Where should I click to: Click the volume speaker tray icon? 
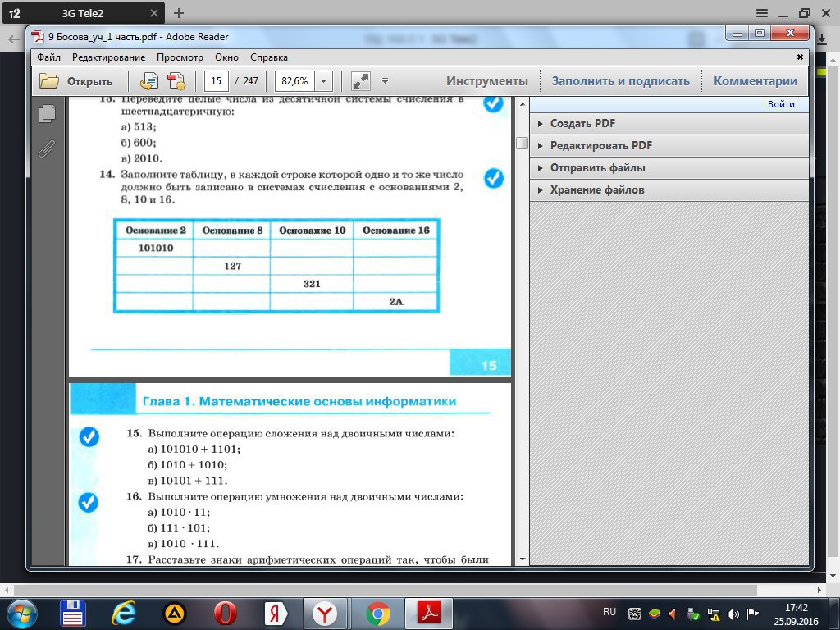tap(733, 614)
